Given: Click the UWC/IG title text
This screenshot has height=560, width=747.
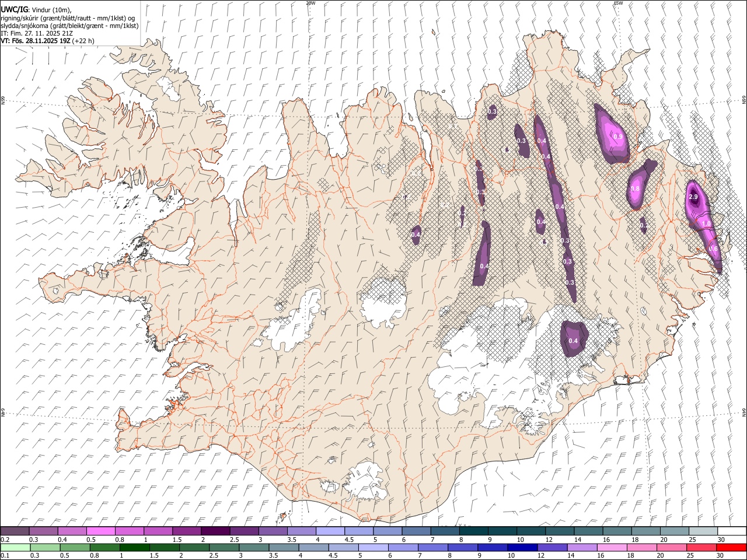Looking at the screenshot, I should 14,10.
